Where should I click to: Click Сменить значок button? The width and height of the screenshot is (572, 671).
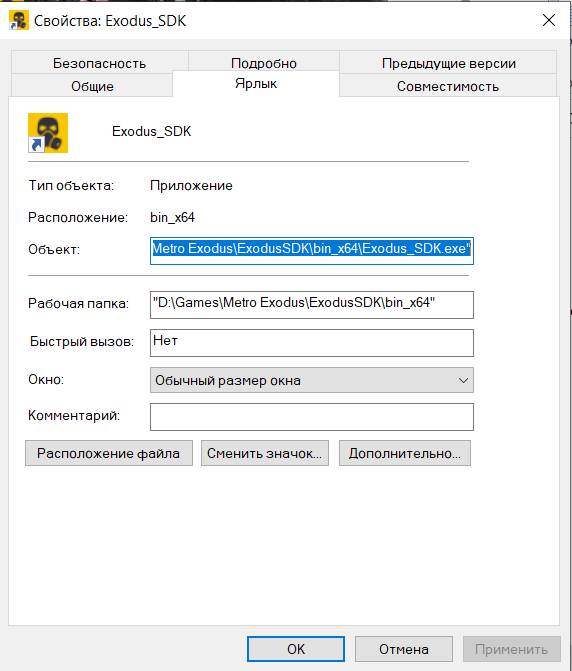[265, 453]
